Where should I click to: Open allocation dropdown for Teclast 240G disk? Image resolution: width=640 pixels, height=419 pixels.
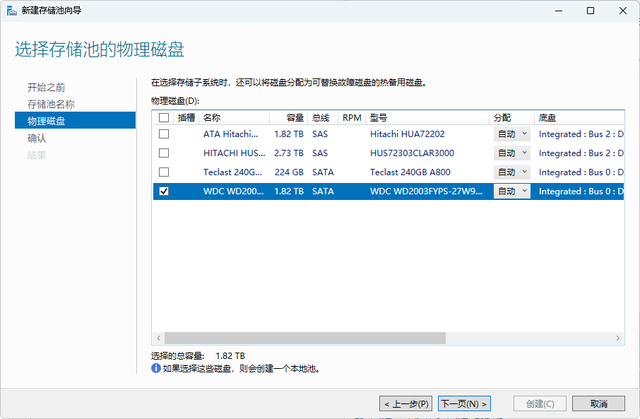pos(512,172)
